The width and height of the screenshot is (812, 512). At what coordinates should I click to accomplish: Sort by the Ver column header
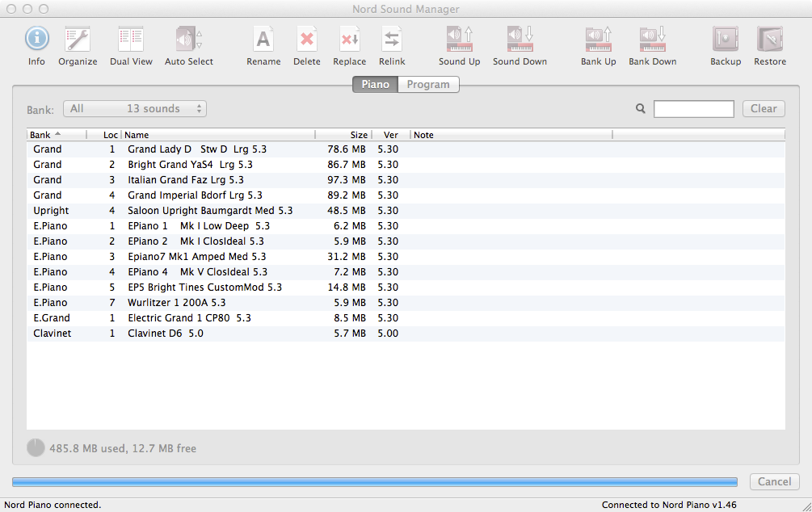point(391,135)
